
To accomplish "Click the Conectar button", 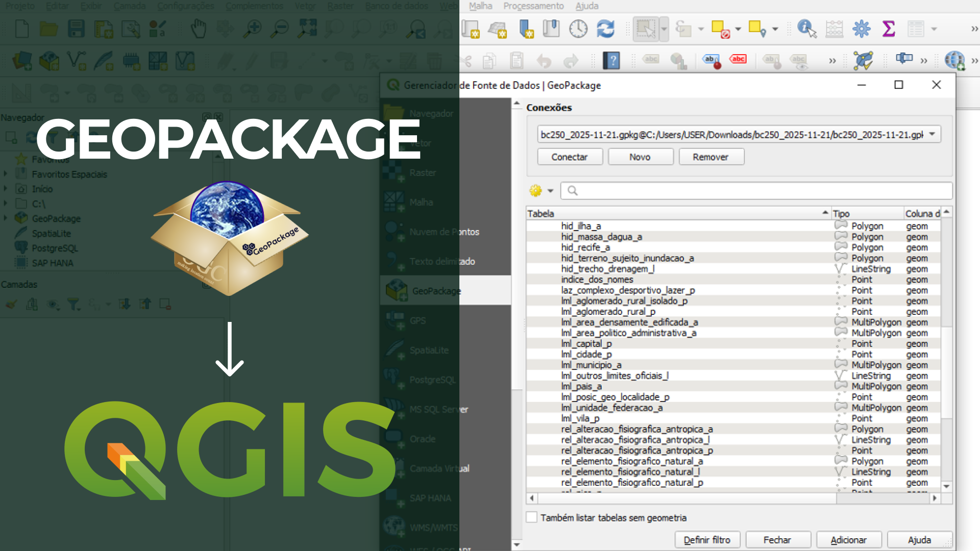I will 570,157.
